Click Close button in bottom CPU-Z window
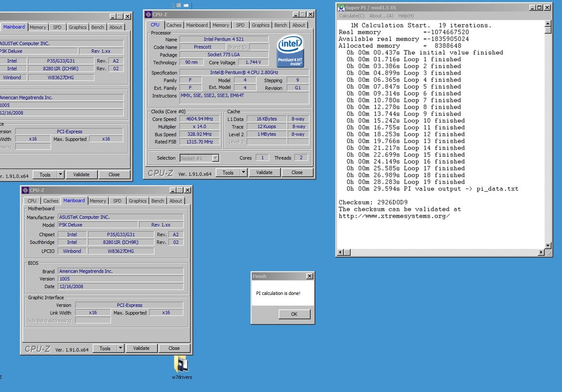Image resolution: width=562 pixels, height=392 pixels. click(x=174, y=348)
